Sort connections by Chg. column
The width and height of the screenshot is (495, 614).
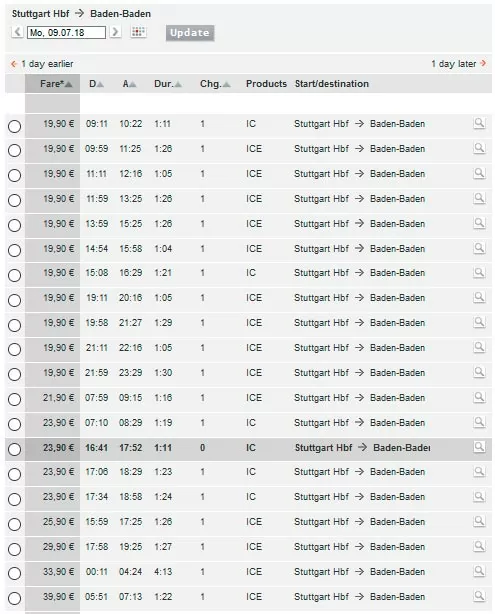[x=215, y=84]
